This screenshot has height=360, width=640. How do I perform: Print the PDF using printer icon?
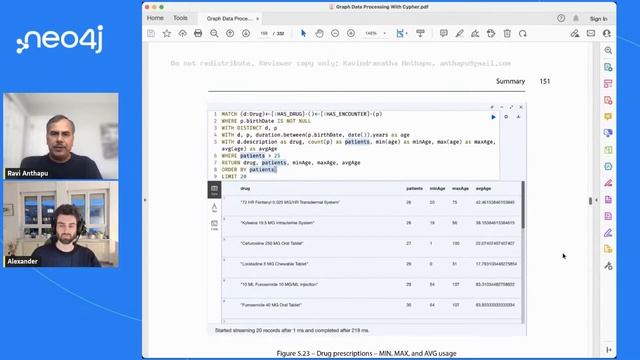(x=198, y=33)
